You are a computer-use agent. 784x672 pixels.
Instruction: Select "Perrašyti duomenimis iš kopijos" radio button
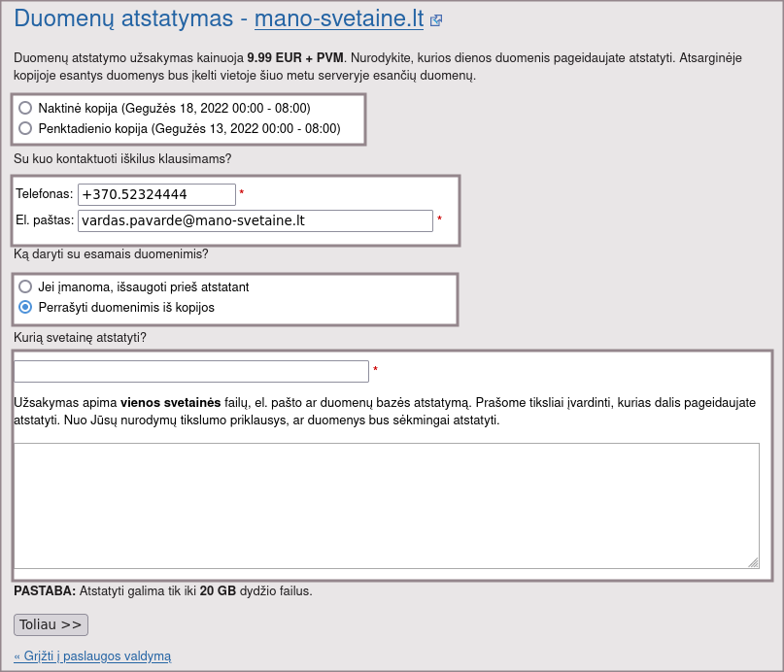[25, 307]
